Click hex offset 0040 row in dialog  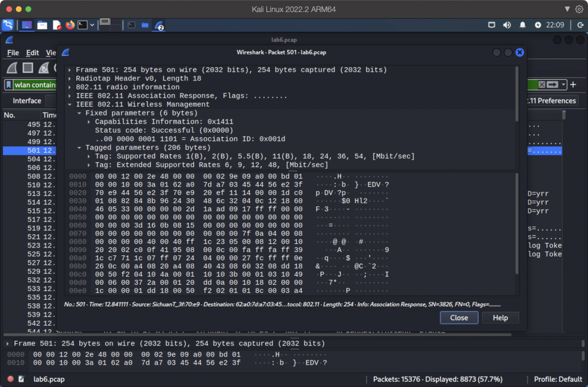[78, 209]
